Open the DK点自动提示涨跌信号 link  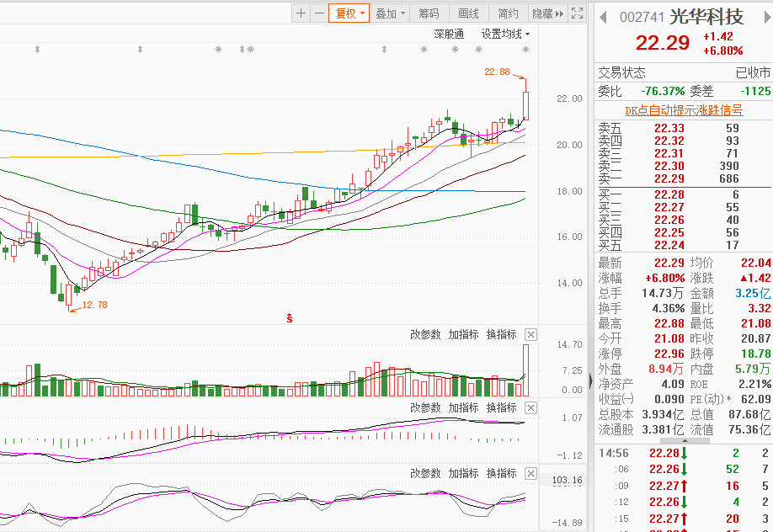684,110
